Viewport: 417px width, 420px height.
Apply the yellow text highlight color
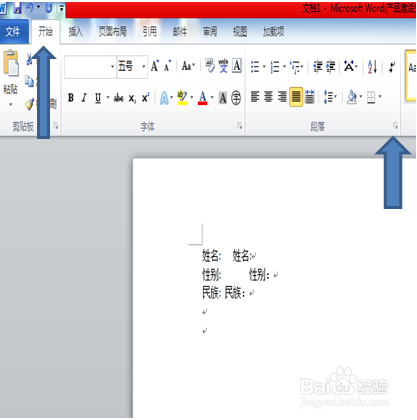182,98
